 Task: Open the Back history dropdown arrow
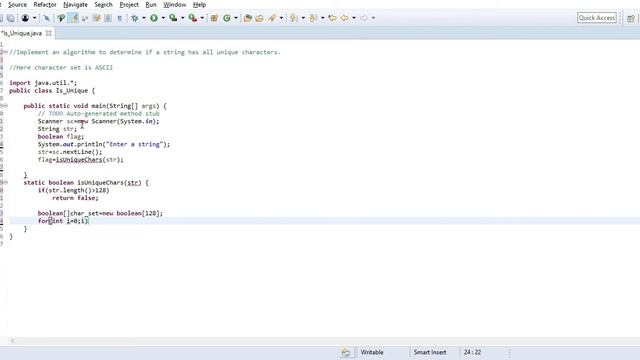pyautogui.click(x=354, y=18)
